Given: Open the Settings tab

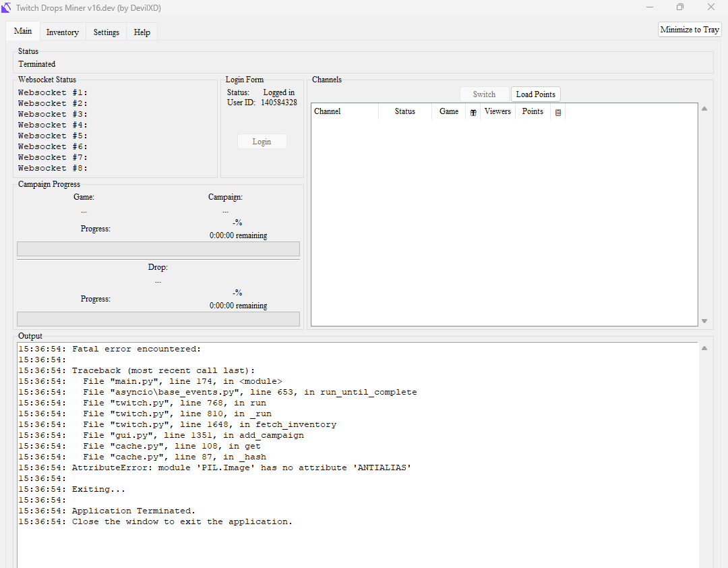Looking at the screenshot, I should click(x=106, y=31).
